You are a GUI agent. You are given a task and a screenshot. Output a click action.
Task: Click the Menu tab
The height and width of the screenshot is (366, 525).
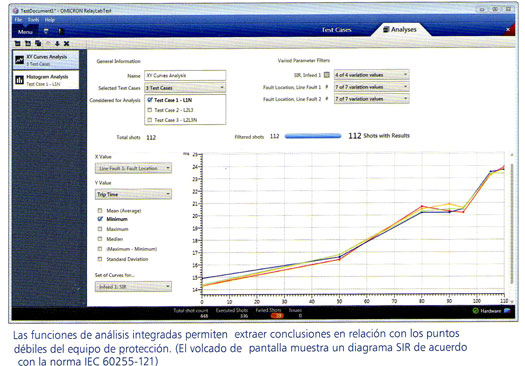click(25, 32)
